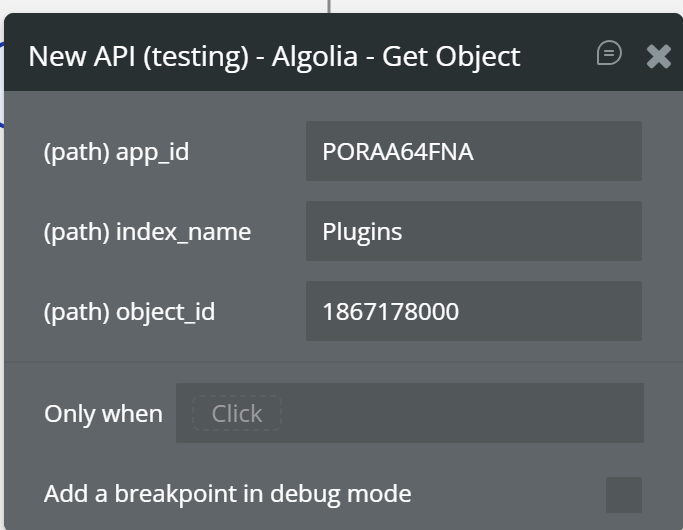The width and height of the screenshot is (683, 530).
Task: Close the Algolia Get Object panel
Action: (659, 56)
